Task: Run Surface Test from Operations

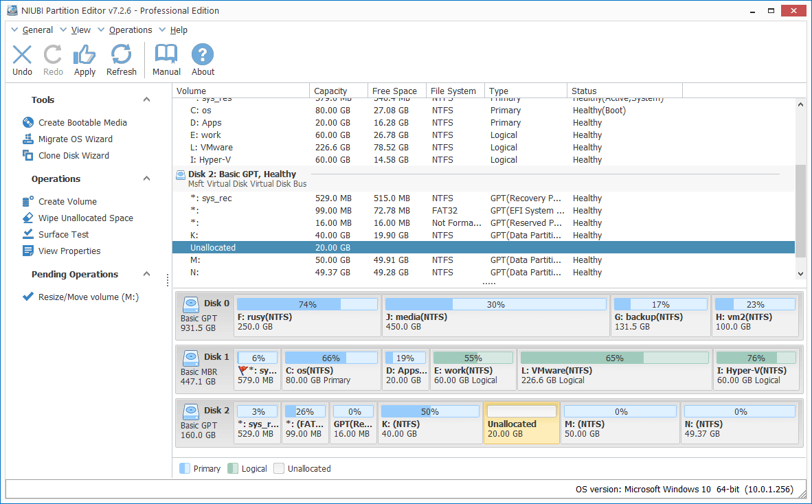Action: (63, 234)
